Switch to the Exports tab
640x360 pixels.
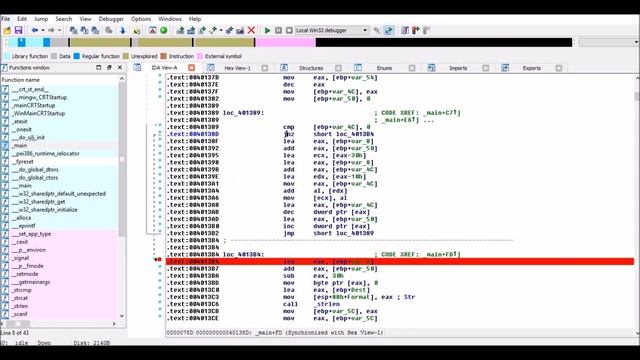click(531, 68)
